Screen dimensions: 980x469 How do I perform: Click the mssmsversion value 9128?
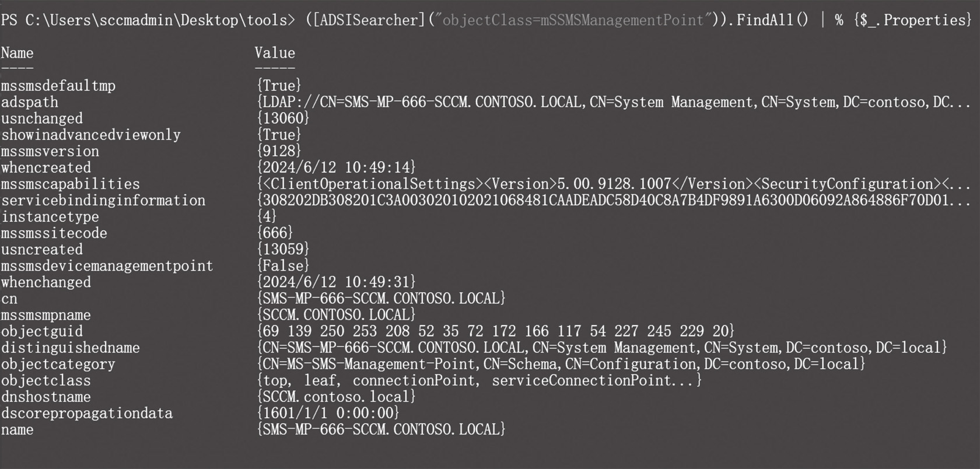tap(279, 151)
